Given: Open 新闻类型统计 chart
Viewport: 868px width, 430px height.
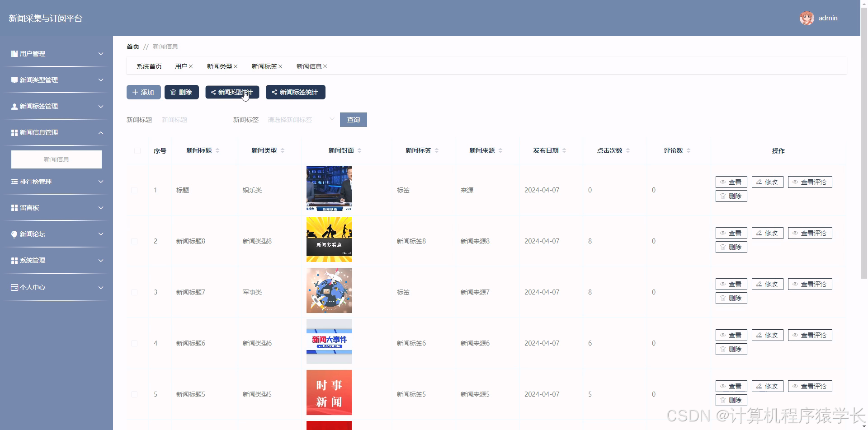Looking at the screenshot, I should pyautogui.click(x=232, y=92).
